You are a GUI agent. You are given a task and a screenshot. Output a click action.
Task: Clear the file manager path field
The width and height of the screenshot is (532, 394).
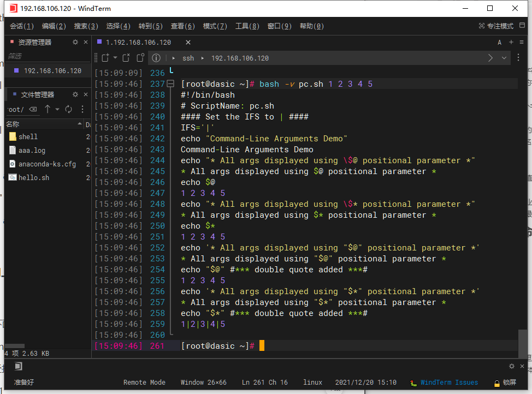click(33, 109)
